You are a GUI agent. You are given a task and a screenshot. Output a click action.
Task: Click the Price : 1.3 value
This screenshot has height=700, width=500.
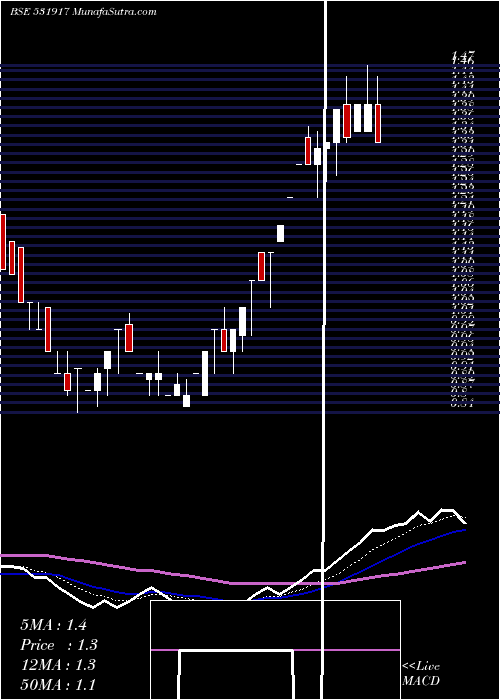(x=58, y=645)
